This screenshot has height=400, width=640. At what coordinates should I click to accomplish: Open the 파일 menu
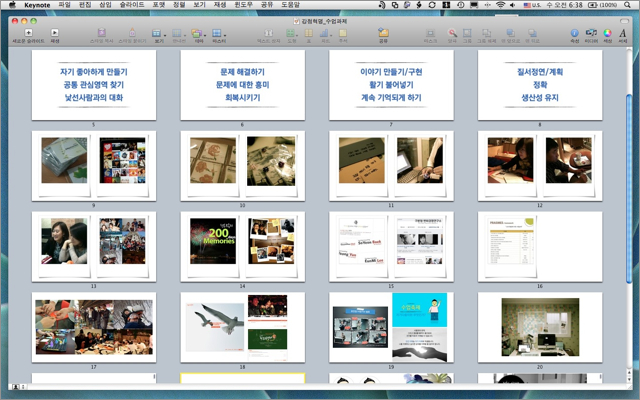tap(64, 5)
